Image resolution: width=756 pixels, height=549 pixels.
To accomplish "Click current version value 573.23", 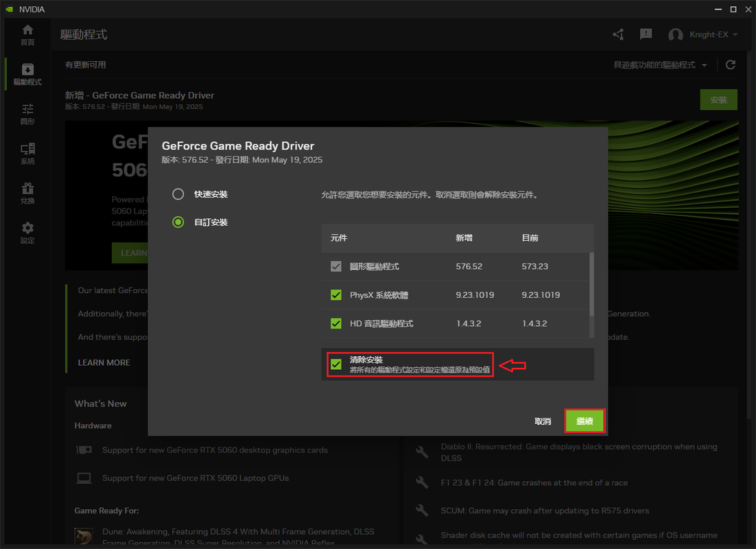I will [x=534, y=266].
